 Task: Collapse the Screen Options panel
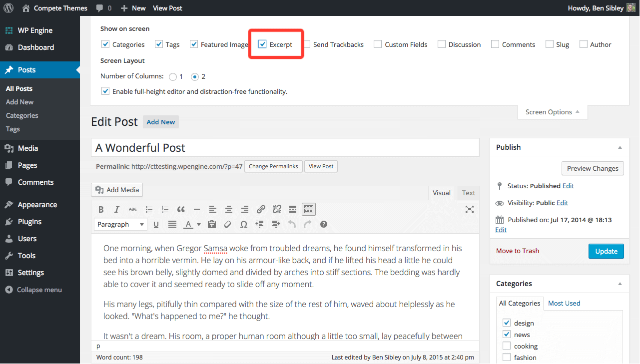[552, 112]
